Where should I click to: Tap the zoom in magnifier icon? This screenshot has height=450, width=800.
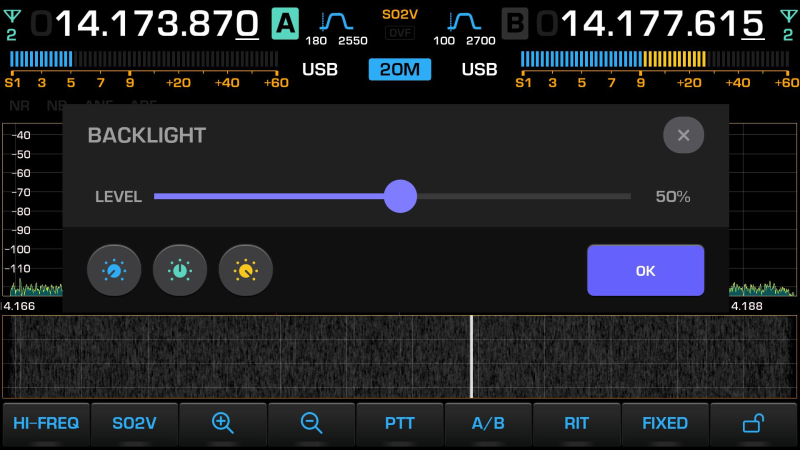223,423
